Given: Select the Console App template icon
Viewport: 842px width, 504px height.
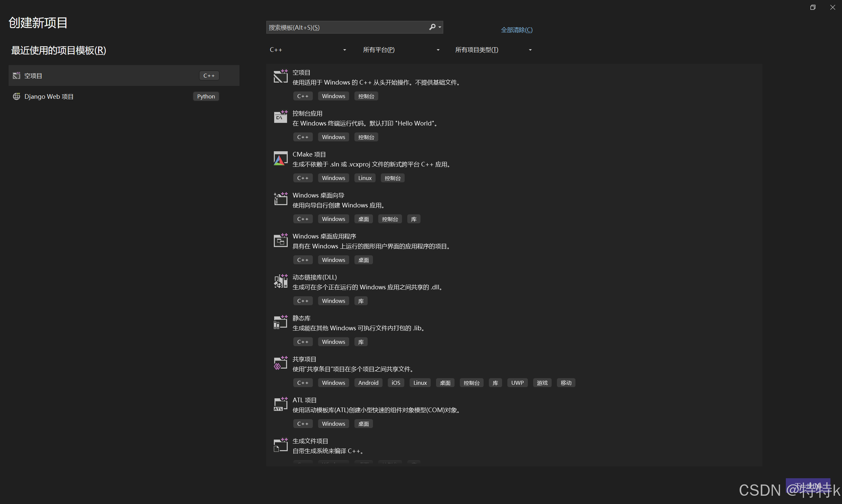Looking at the screenshot, I should click(x=280, y=117).
